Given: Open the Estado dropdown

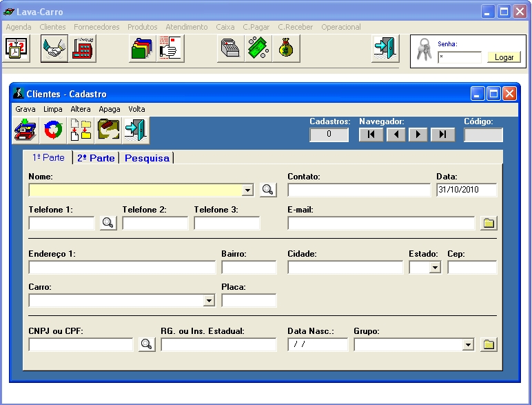Looking at the screenshot, I should pyautogui.click(x=435, y=268).
